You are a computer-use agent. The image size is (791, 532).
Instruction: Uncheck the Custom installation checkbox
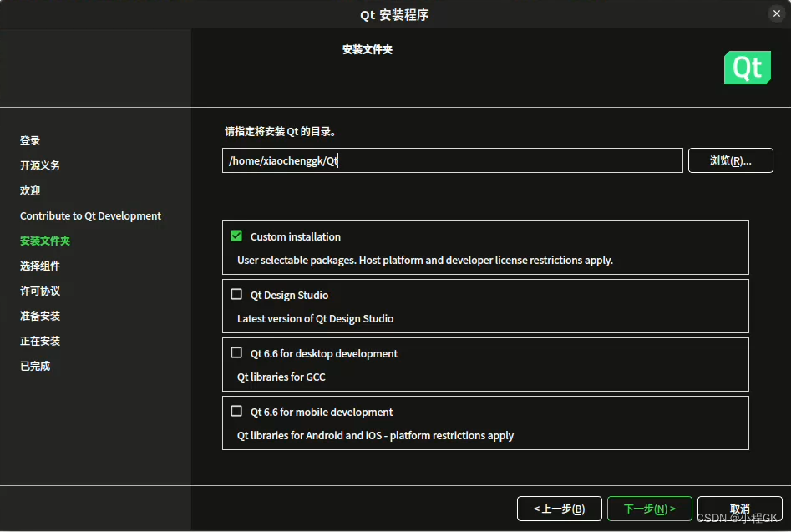[236, 236]
